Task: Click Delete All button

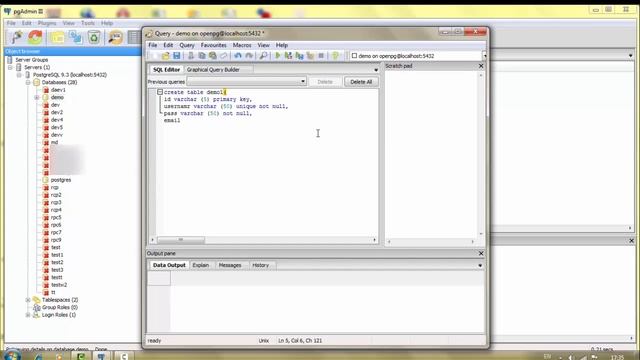Action: tap(361, 82)
